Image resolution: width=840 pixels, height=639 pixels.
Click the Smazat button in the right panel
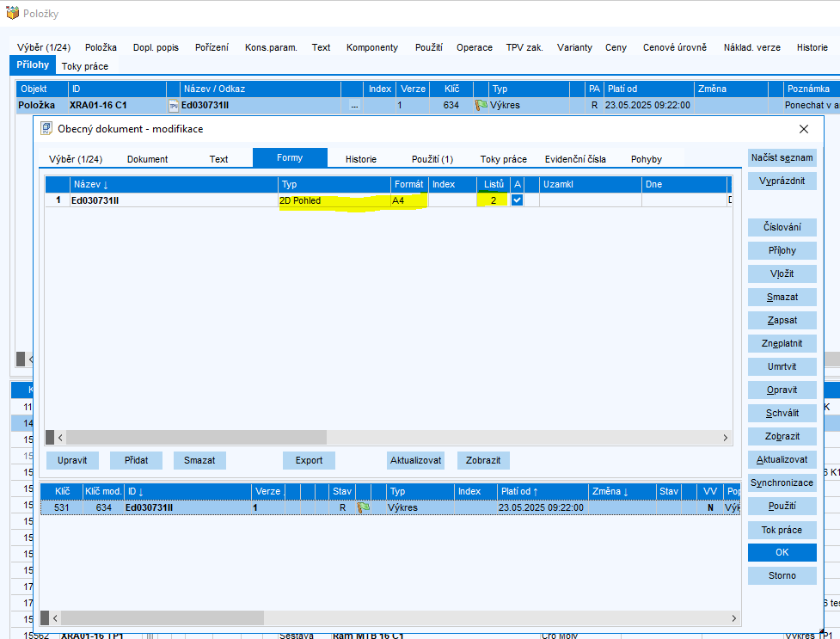782,297
